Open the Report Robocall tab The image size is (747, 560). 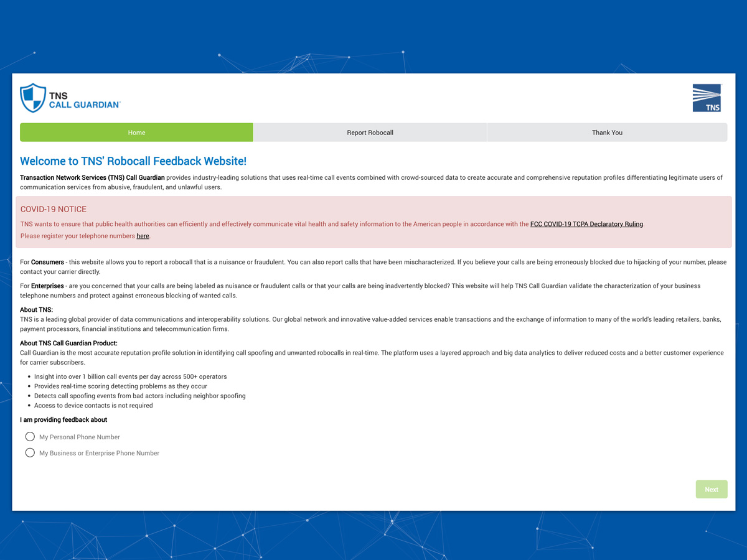tap(370, 133)
